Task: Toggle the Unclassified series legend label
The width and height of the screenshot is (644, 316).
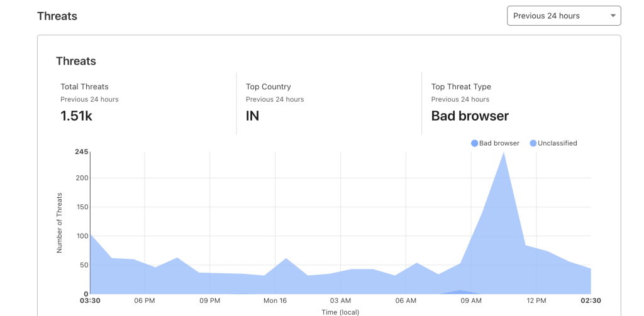Action: pyautogui.click(x=557, y=143)
